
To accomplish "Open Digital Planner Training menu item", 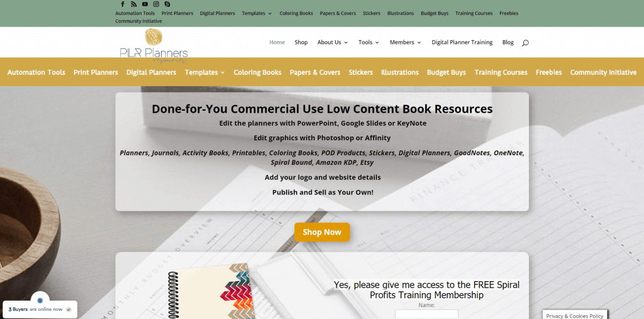I will pos(462,42).
